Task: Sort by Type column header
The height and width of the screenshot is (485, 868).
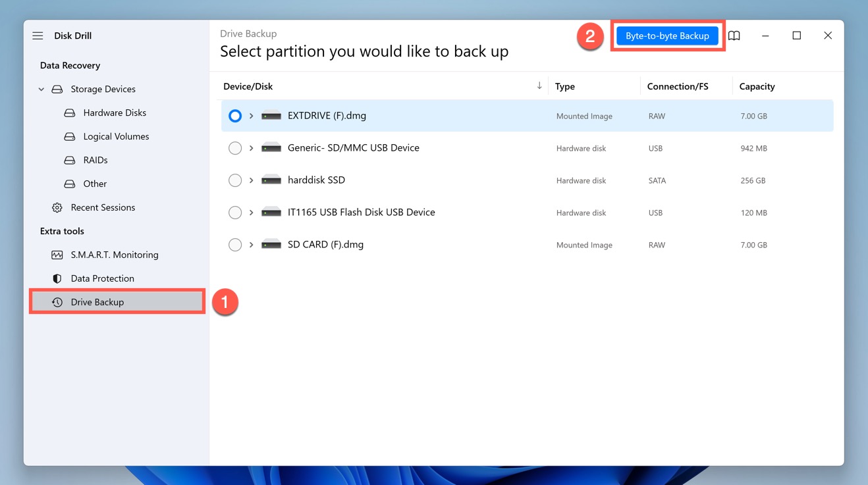Action: pyautogui.click(x=565, y=86)
